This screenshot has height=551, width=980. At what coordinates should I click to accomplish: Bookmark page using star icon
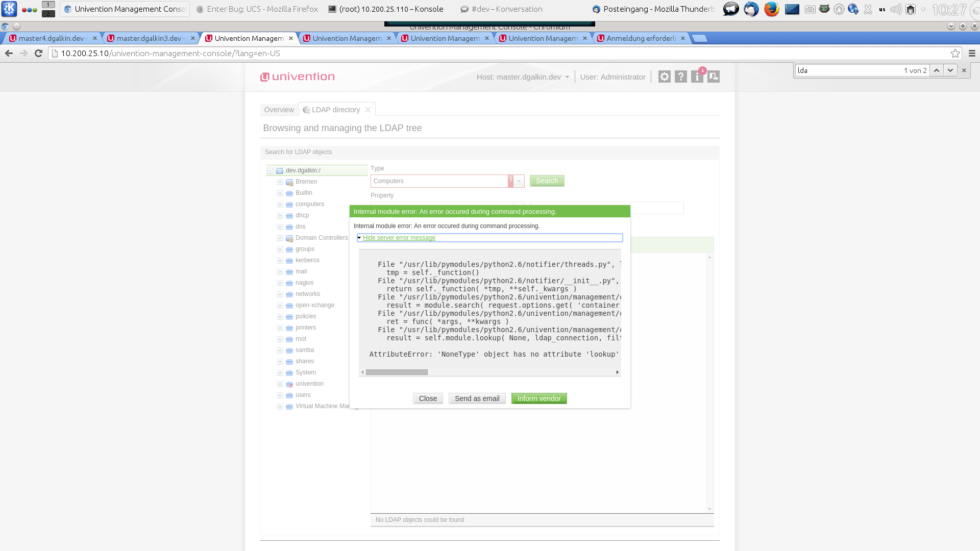click(x=955, y=54)
